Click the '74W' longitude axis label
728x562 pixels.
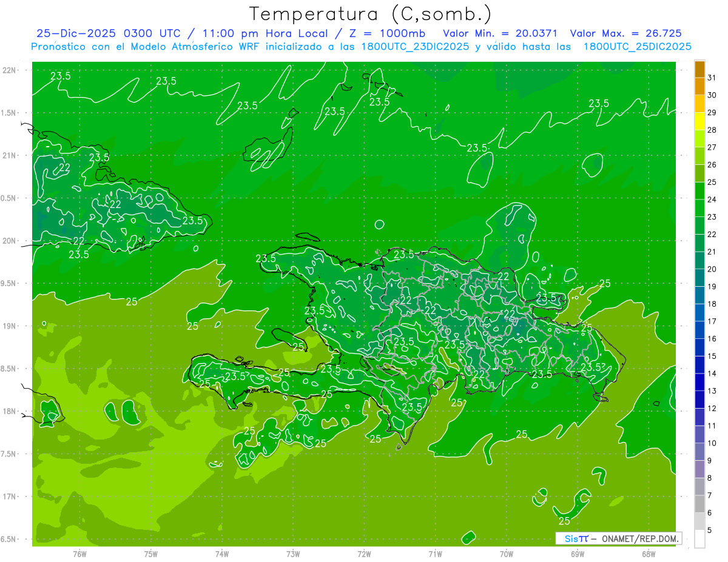click(x=222, y=554)
